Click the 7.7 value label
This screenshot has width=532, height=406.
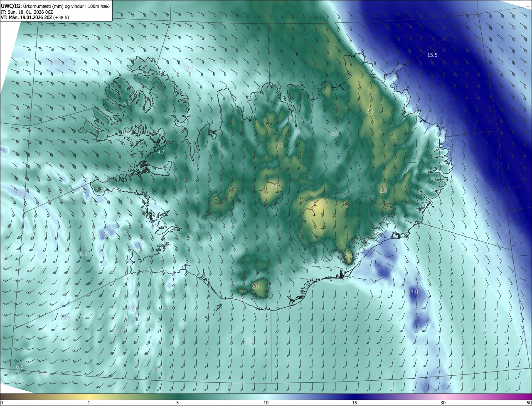coord(338,340)
